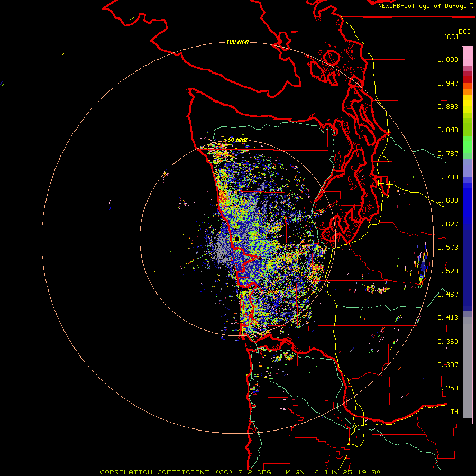Click the pink top segment of color bar
476x476 pixels.
[x=467, y=56]
